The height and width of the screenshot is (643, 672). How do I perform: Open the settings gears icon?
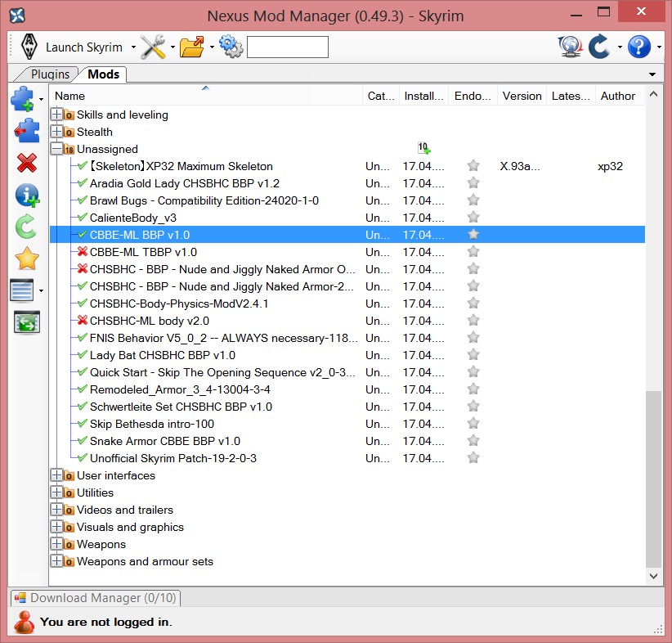(x=231, y=47)
